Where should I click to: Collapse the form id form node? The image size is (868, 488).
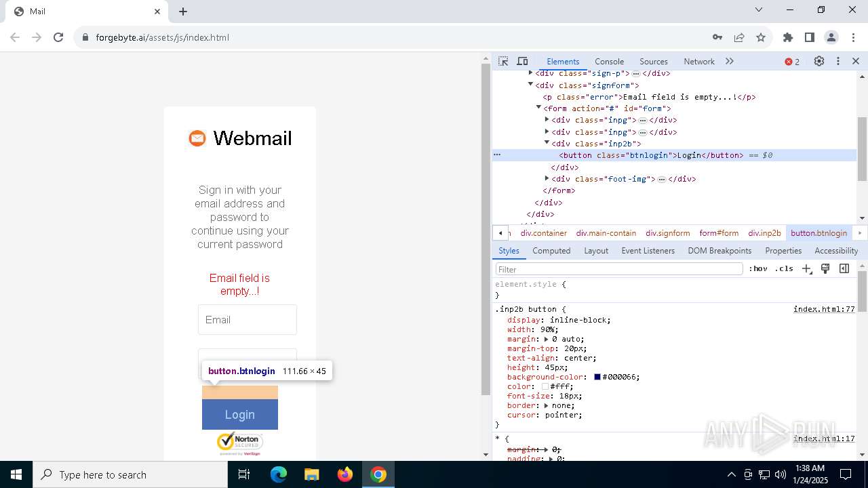click(x=539, y=108)
